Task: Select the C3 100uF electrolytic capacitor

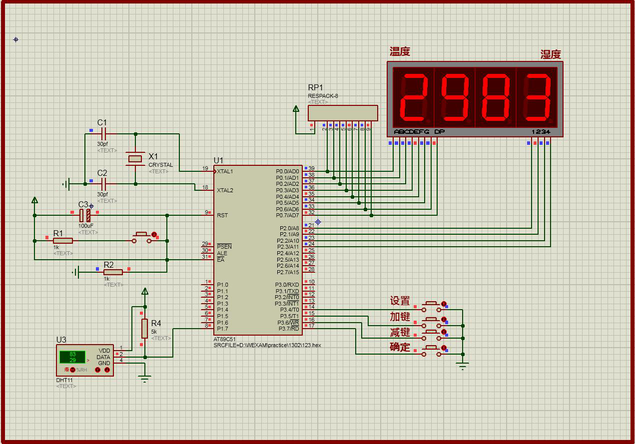Action: (85, 213)
